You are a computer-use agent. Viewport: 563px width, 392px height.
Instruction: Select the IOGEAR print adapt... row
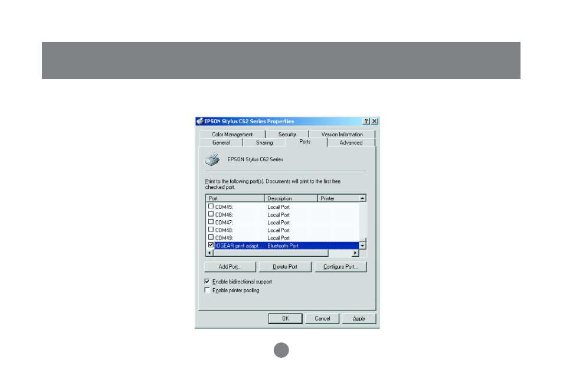(x=283, y=246)
